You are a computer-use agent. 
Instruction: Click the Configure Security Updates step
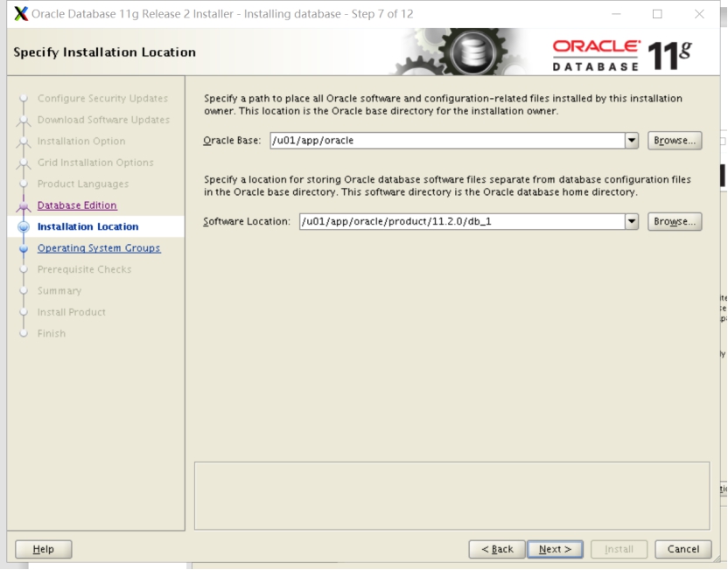[102, 98]
